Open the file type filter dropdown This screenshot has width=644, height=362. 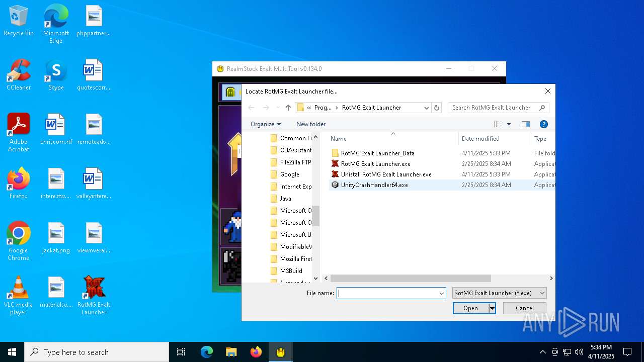coord(542,293)
